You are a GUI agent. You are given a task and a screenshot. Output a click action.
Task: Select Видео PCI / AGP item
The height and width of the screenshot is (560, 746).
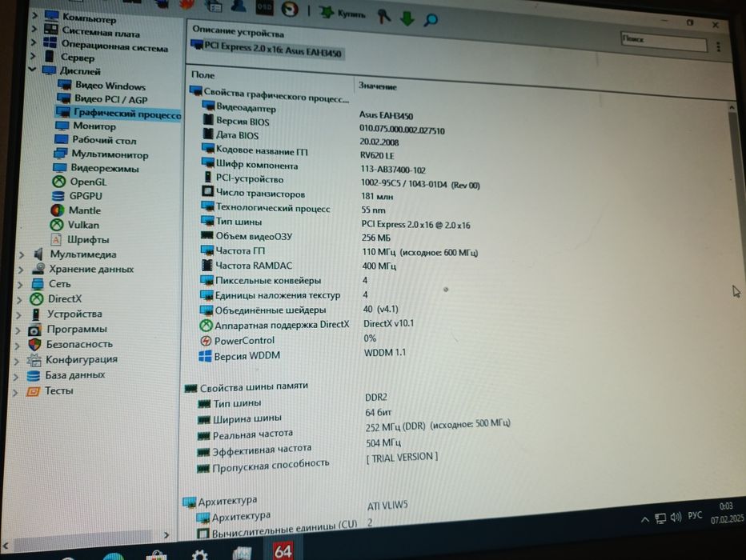pyautogui.click(x=102, y=99)
